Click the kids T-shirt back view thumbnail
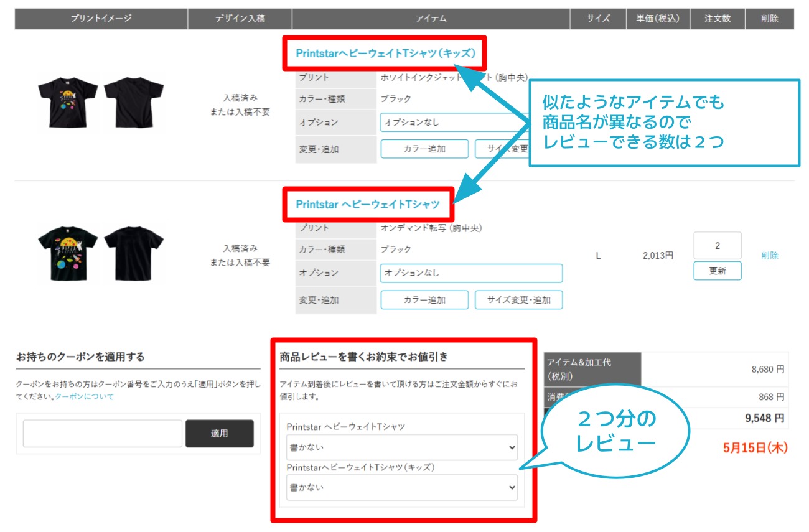The image size is (809, 532). tap(133, 102)
